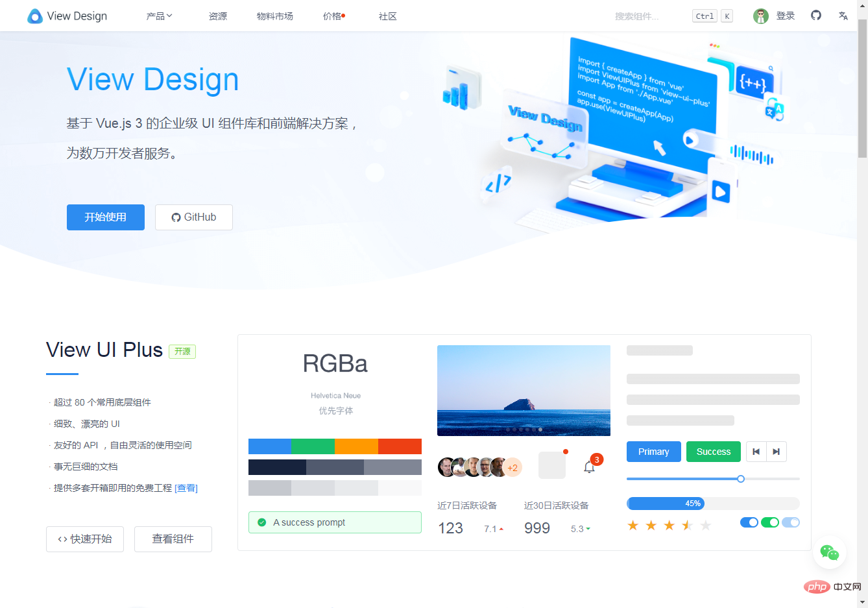Click the blue Primary button
868x608 pixels.
[654, 452]
